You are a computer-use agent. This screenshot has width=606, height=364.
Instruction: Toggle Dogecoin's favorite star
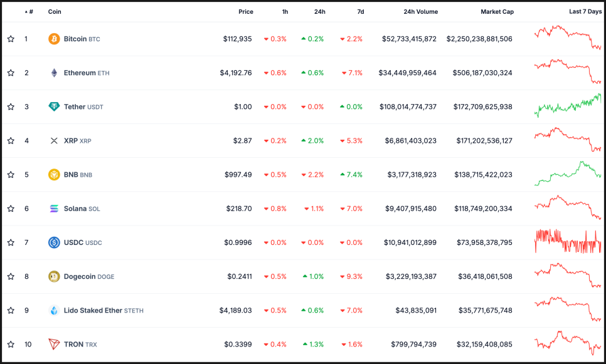(x=11, y=276)
